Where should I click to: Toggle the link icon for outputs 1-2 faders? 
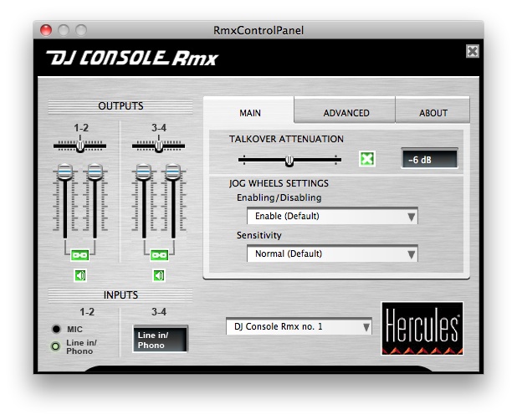coord(79,255)
